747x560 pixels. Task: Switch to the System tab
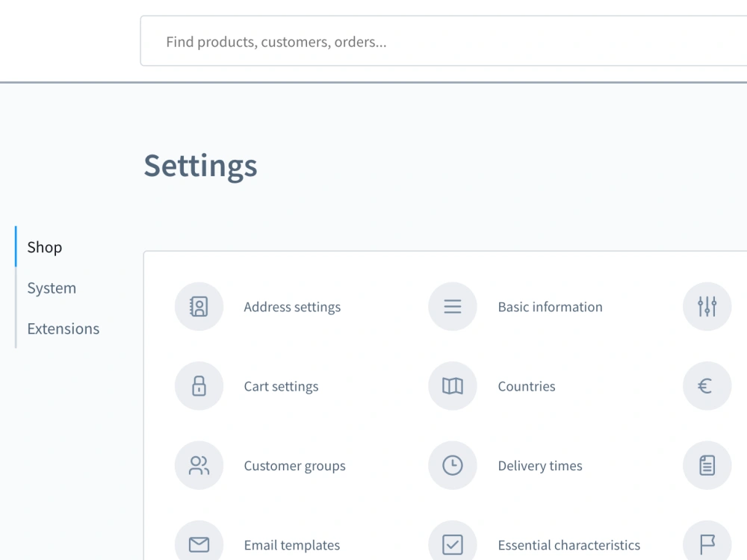pyautogui.click(x=52, y=288)
